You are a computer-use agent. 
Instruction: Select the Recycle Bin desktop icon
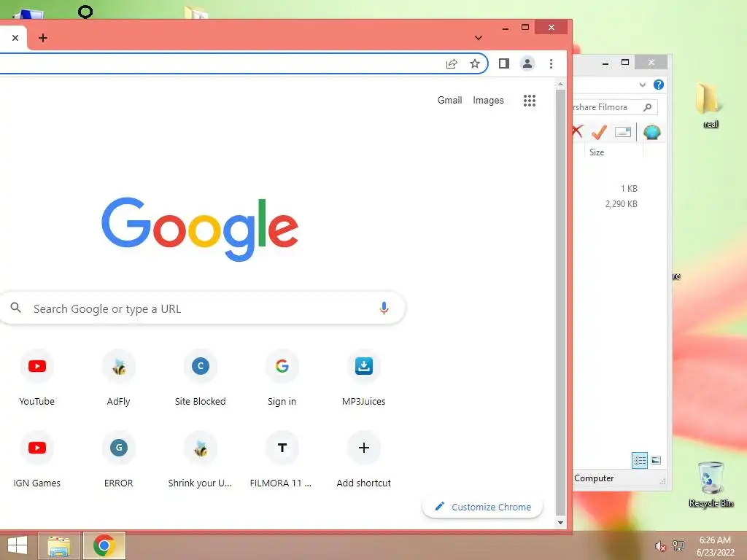(x=711, y=485)
